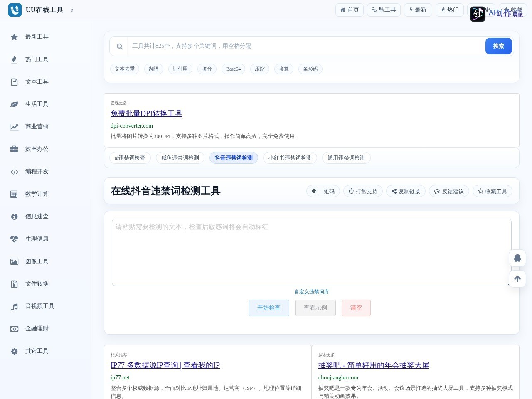The height and width of the screenshot is (399, 532).
Task: Select the 拼音 keyword tag
Action: pyautogui.click(x=207, y=69)
